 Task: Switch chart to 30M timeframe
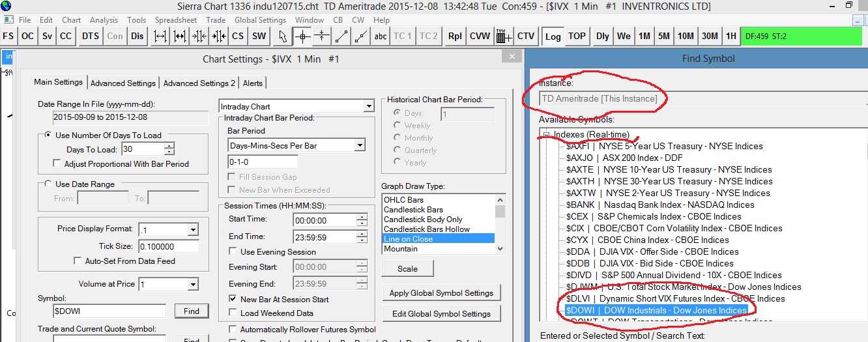[710, 36]
